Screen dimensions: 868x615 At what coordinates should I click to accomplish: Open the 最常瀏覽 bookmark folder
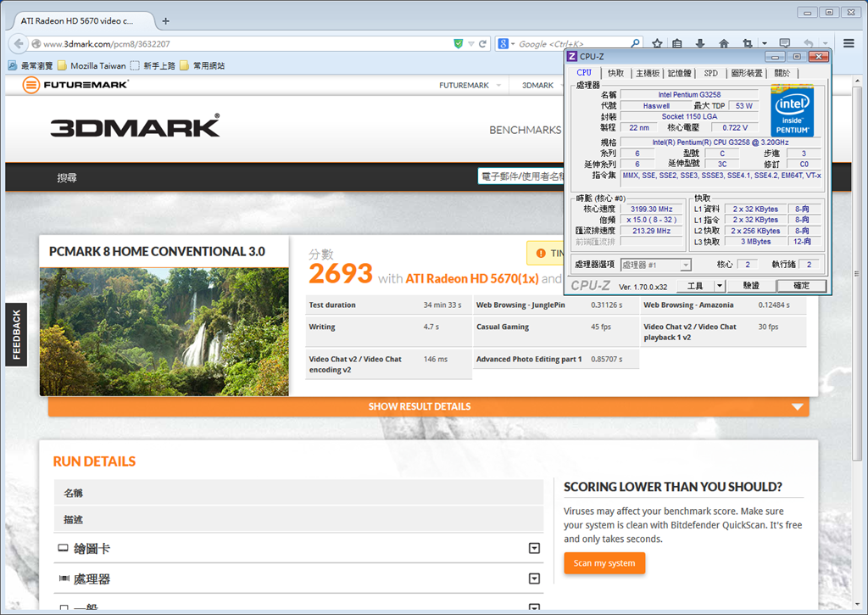[31, 65]
